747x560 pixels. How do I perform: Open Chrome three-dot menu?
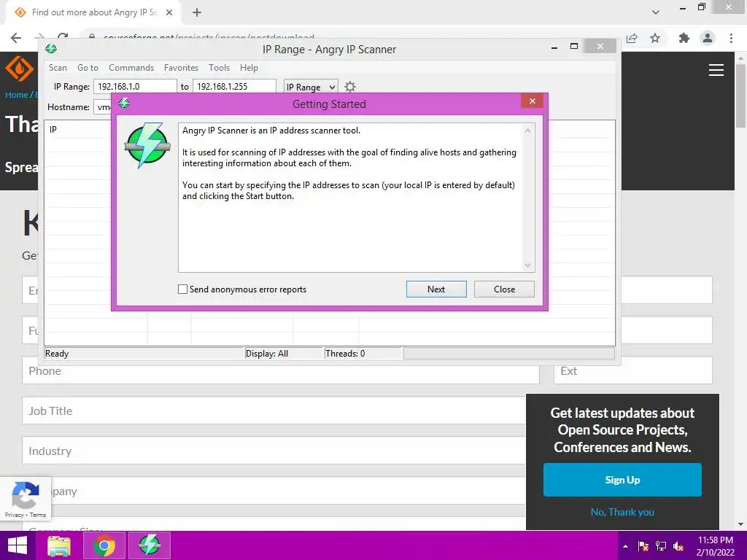(x=731, y=38)
